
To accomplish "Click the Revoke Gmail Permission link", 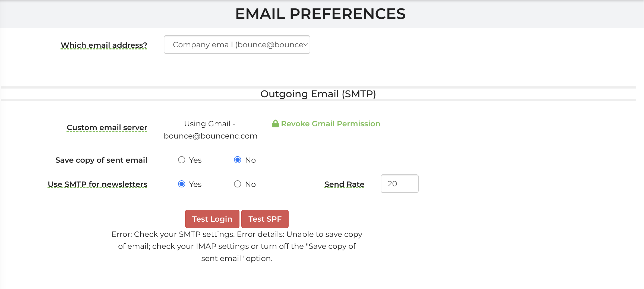I will tap(330, 124).
